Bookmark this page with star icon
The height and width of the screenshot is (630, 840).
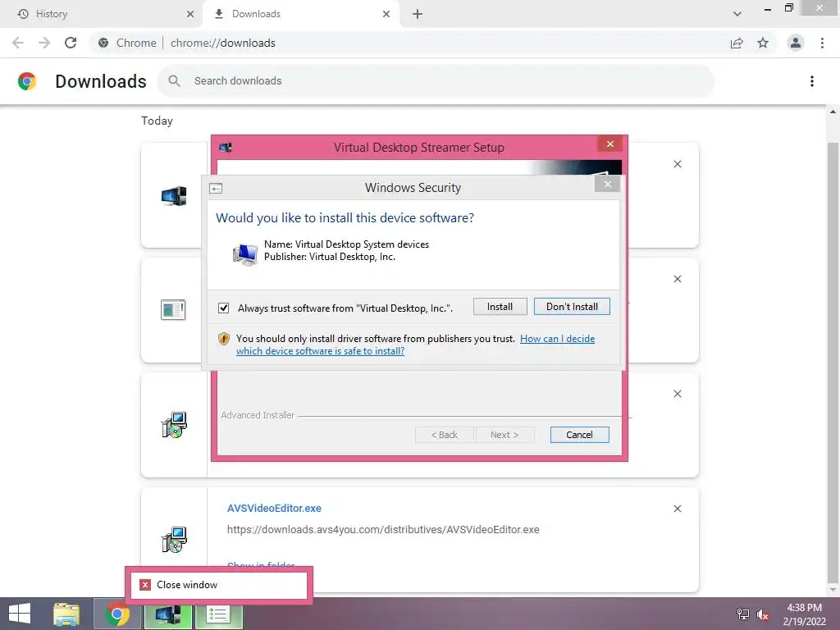click(x=763, y=43)
